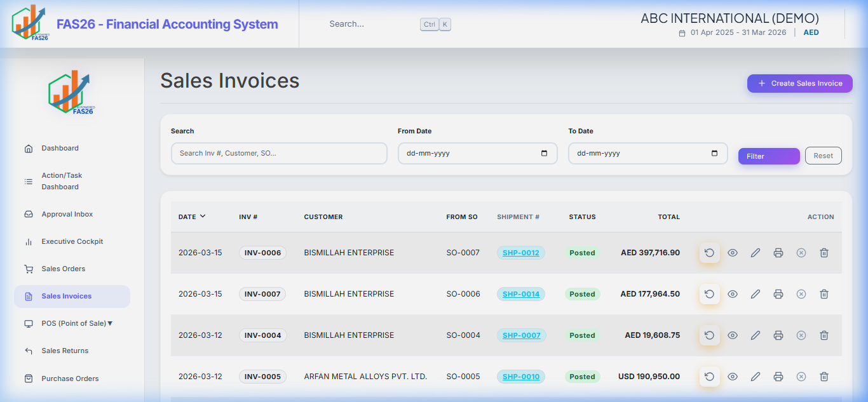The height and width of the screenshot is (402, 868).
Task: Open the From Date calendar picker
Action: pyautogui.click(x=544, y=154)
